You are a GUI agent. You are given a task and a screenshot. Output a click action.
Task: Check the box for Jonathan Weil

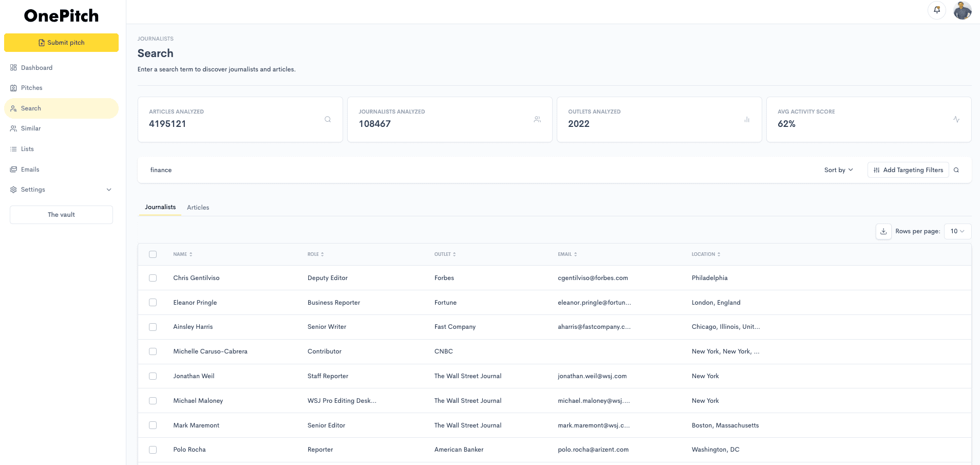tap(153, 376)
